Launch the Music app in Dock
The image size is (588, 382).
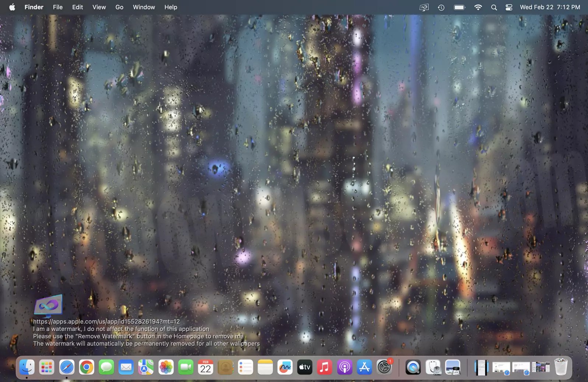tap(325, 367)
